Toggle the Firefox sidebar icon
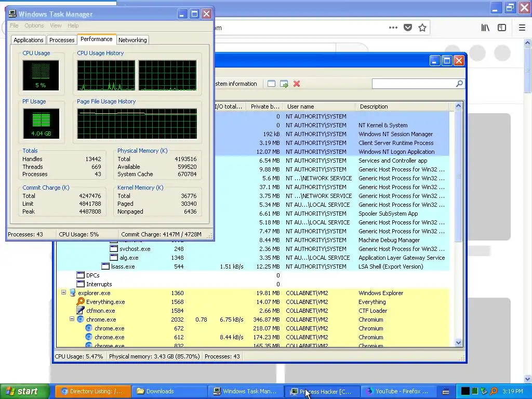 point(502,28)
